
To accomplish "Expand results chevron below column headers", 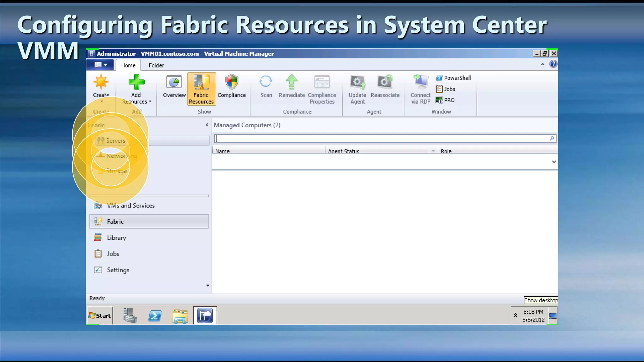I will coord(554,162).
